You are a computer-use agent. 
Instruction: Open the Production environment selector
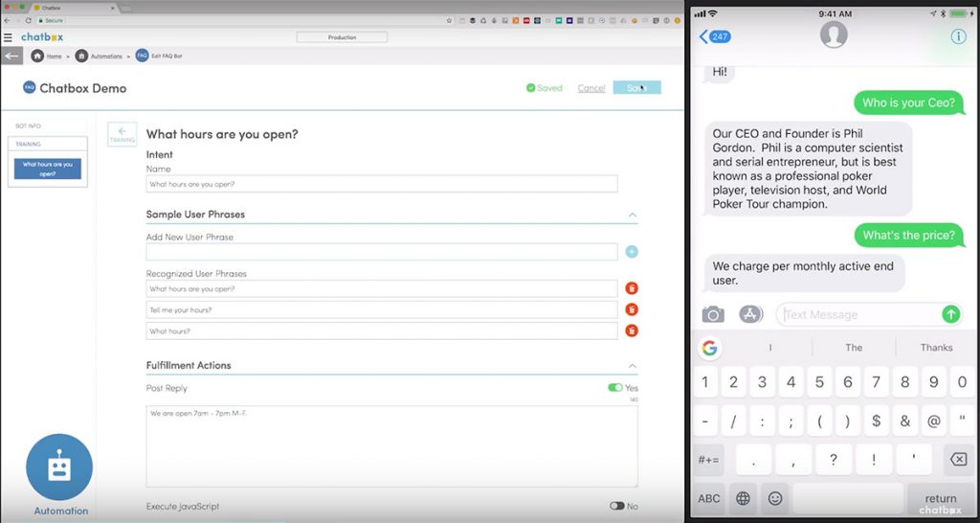[342, 37]
